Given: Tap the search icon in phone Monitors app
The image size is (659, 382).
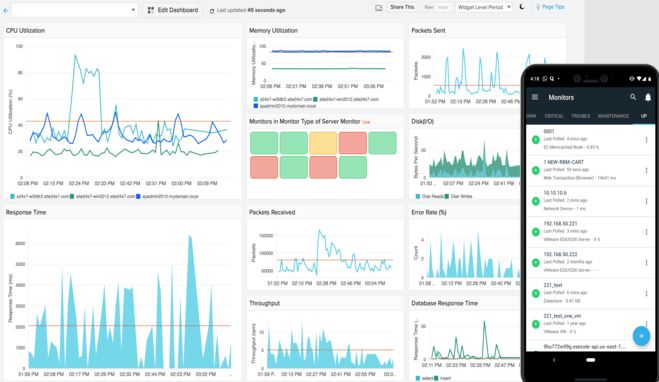Looking at the screenshot, I should coord(633,97).
